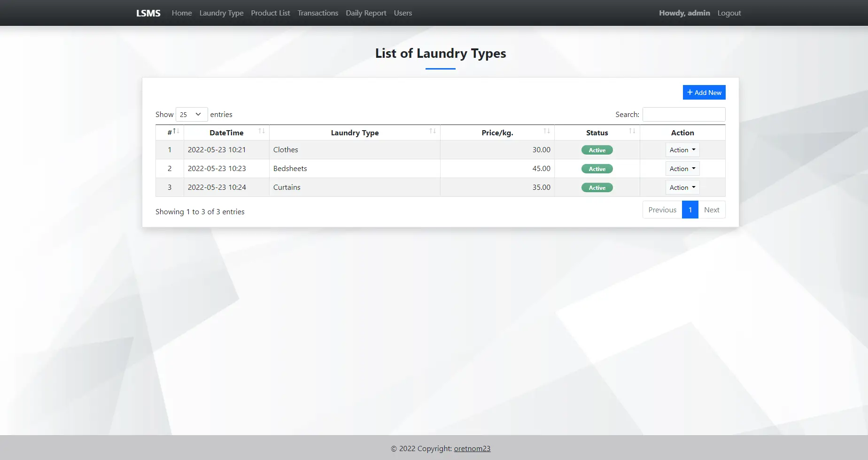Viewport: 868px width, 460px height.
Task: Click the Active badge in Bedsheets row
Action: (x=597, y=169)
